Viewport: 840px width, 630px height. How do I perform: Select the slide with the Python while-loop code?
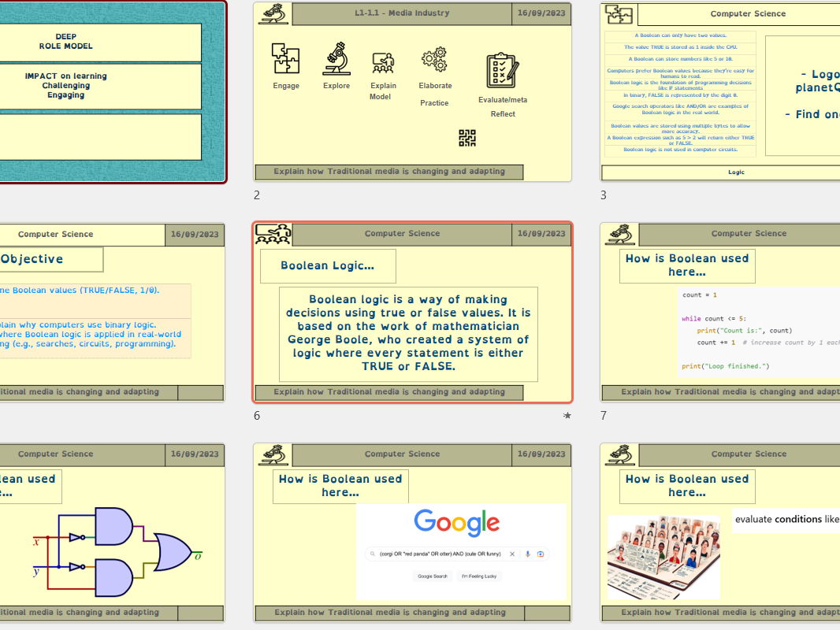point(719,312)
